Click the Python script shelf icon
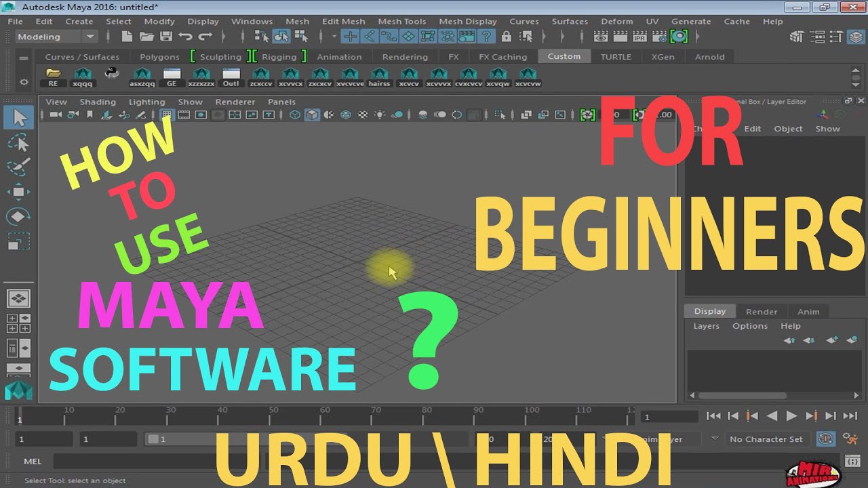 (x=112, y=73)
